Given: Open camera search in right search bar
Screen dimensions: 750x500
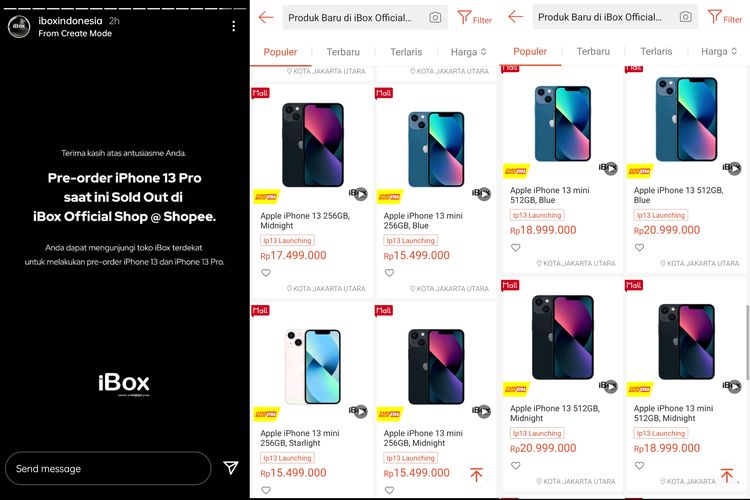Looking at the screenshot, I should [685, 17].
